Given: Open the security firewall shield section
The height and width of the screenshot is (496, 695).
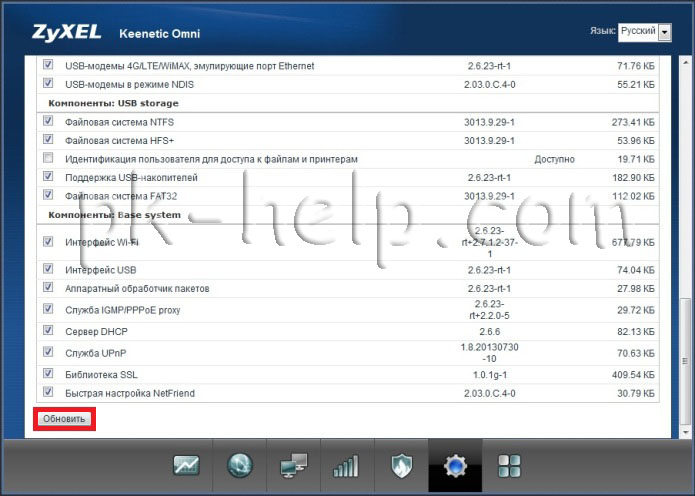Looking at the screenshot, I should point(402,466).
